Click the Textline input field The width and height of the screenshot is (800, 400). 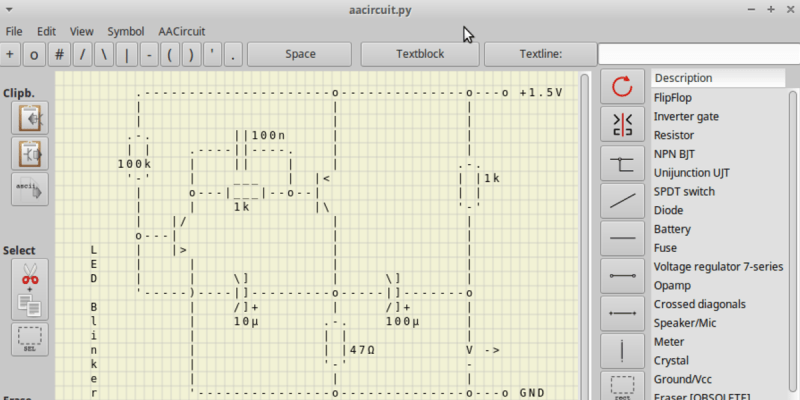coord(697,54)
